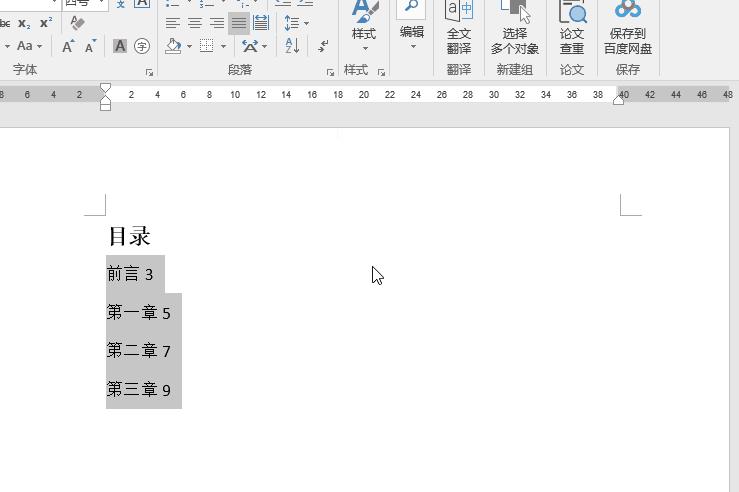Image resolution: width=739 pixels, height=492 pixels.
Task: Click 论文查重 plagiarism check button
Action: point(572,27)
